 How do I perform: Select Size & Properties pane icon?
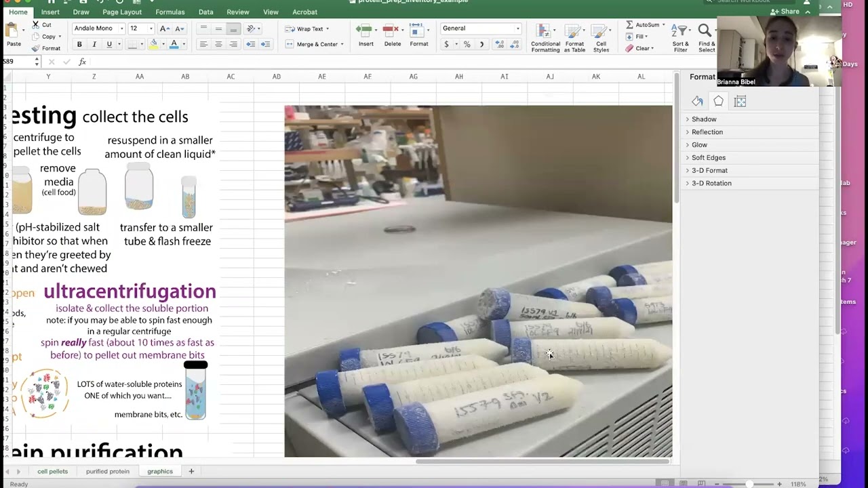(740, 101)
